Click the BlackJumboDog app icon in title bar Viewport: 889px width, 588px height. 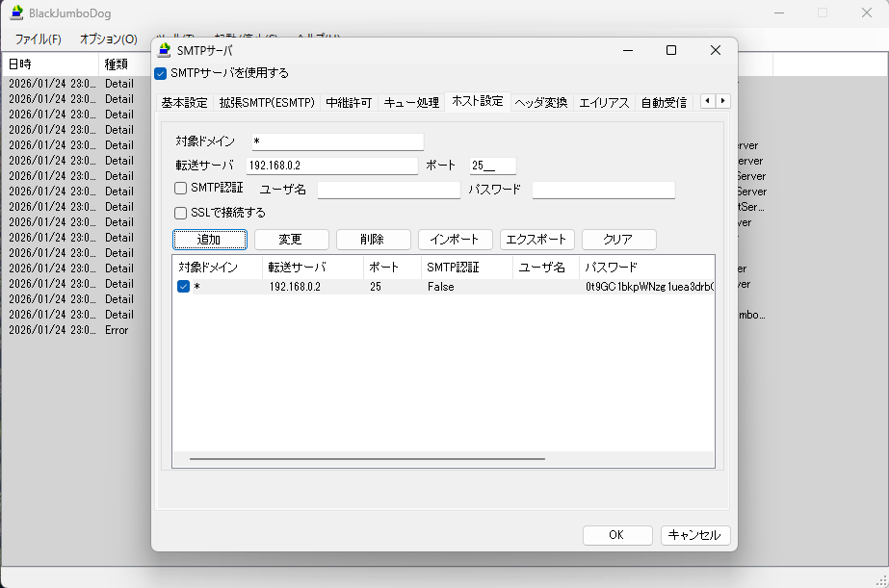pyautogui.click(x=16, y=13)
